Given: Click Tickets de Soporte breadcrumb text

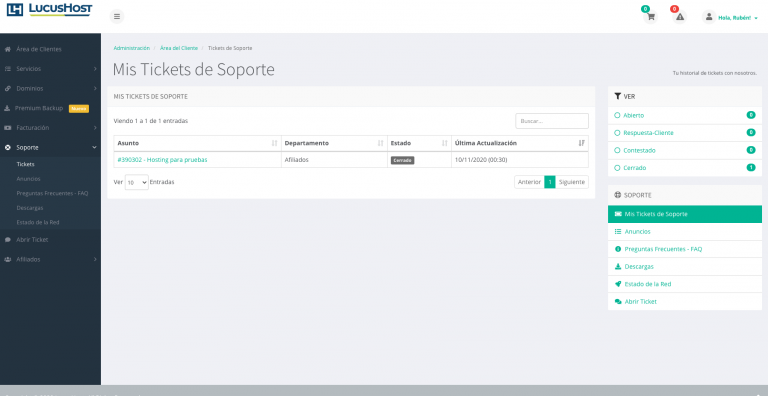Looking at the screenshot, I should coord(230,48).
